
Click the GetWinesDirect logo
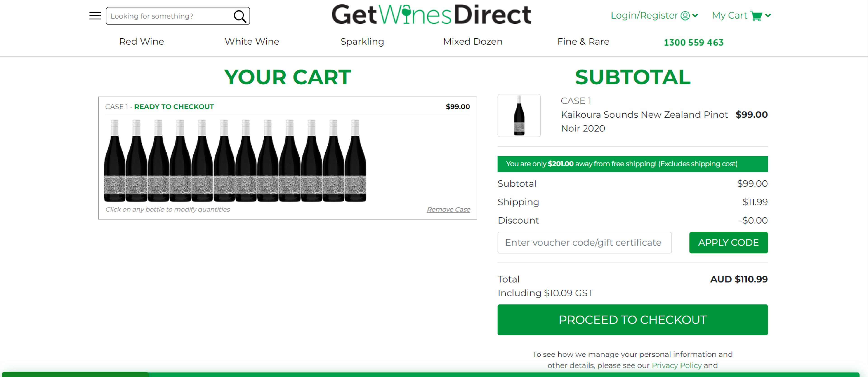point(431,14)
